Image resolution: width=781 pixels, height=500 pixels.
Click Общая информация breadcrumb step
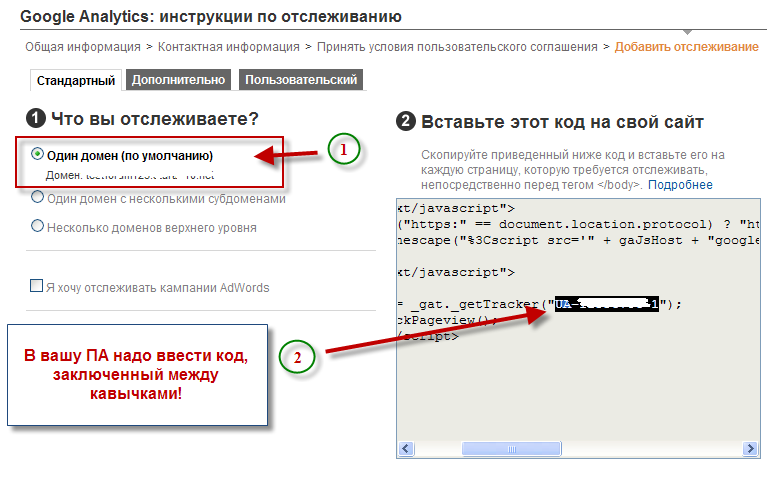(x=83, y=47)
